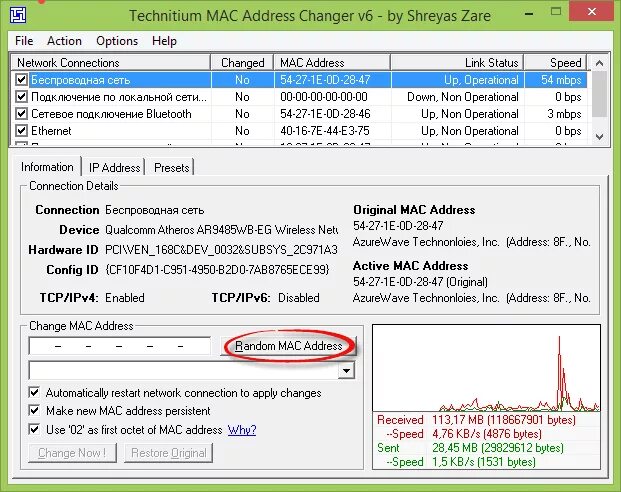Click Sent 28,45 MB value
Image resolution: width=621 pixels, height=492 pixels.
click(x=498, y=448)
